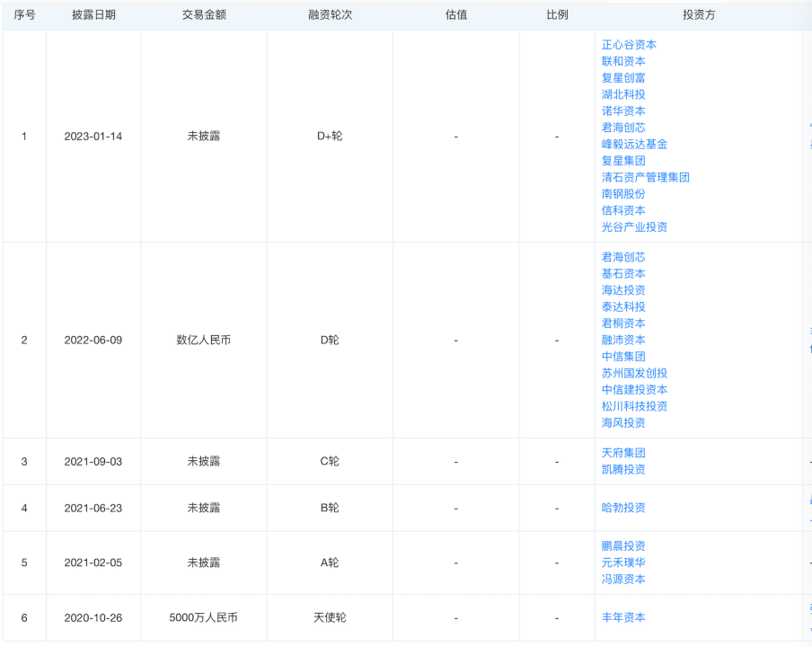Open the 基石资本 investor link
Image resolution: width=812 pixels, height=647 pixels.
click(623, 273)
